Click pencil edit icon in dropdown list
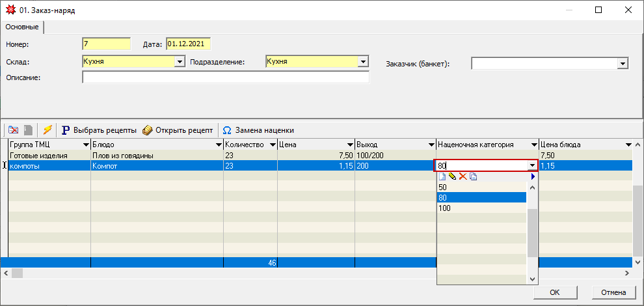644x306 pixels. pyautogui.click(x=453, y=176)
